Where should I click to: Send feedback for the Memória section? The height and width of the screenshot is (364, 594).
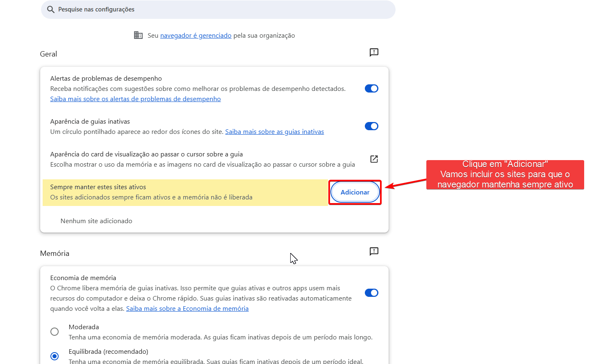pos(374,251)
